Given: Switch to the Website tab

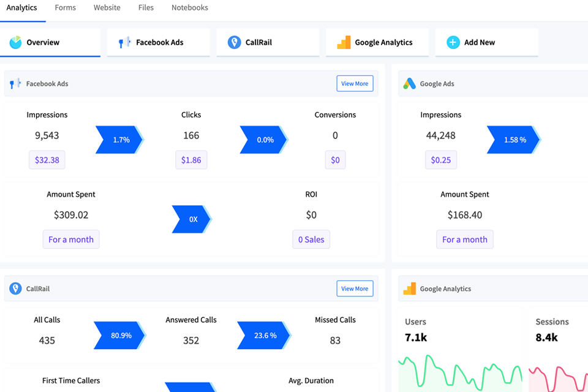Looking at the screenshot, I should pyautogui.click(x=107, y=8).
